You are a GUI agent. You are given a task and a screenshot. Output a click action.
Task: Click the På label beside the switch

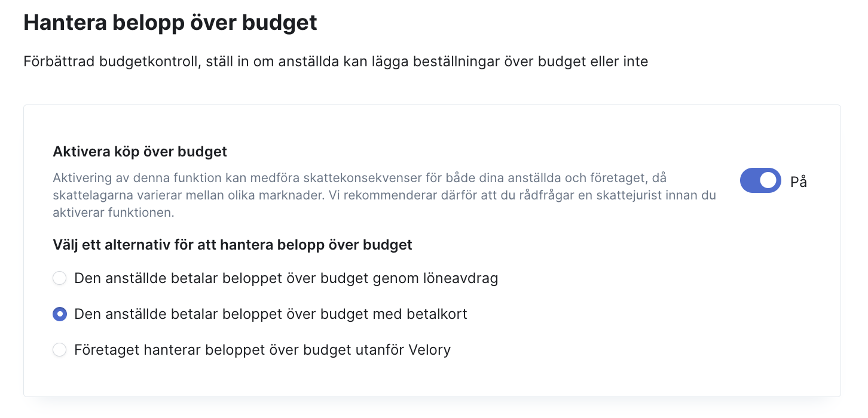point(799,182)
